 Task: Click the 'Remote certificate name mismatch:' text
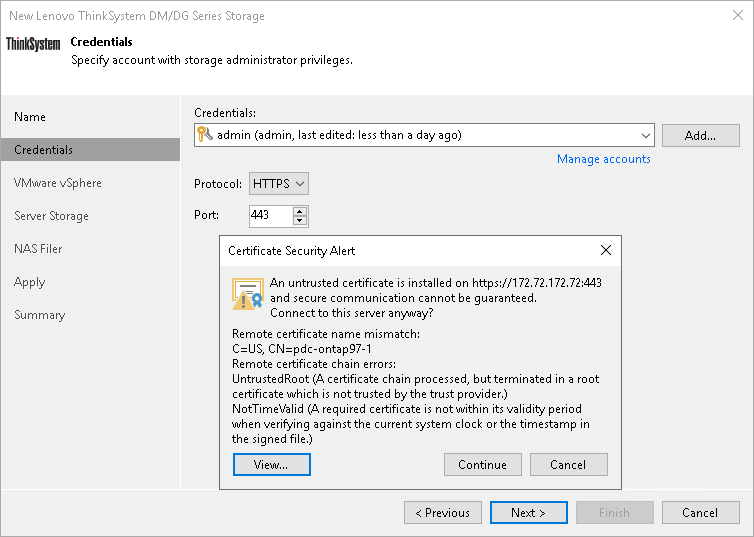pos(326,334)
